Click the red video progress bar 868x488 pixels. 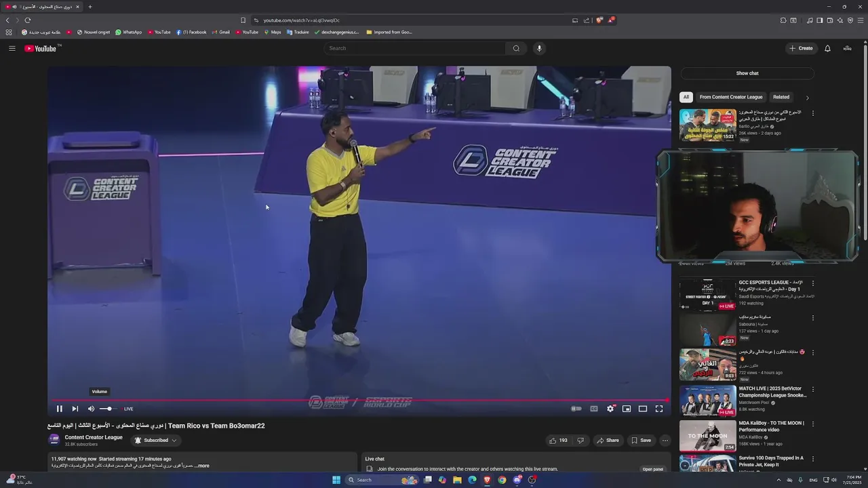point(359,400)
